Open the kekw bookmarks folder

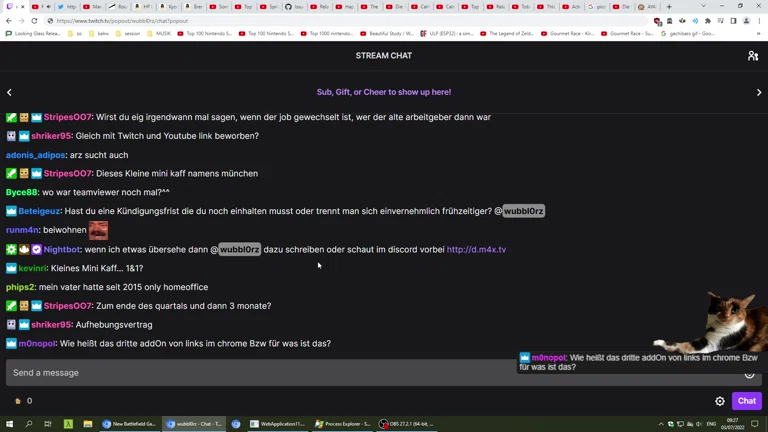pyautogui.click(x=99, y=34)
